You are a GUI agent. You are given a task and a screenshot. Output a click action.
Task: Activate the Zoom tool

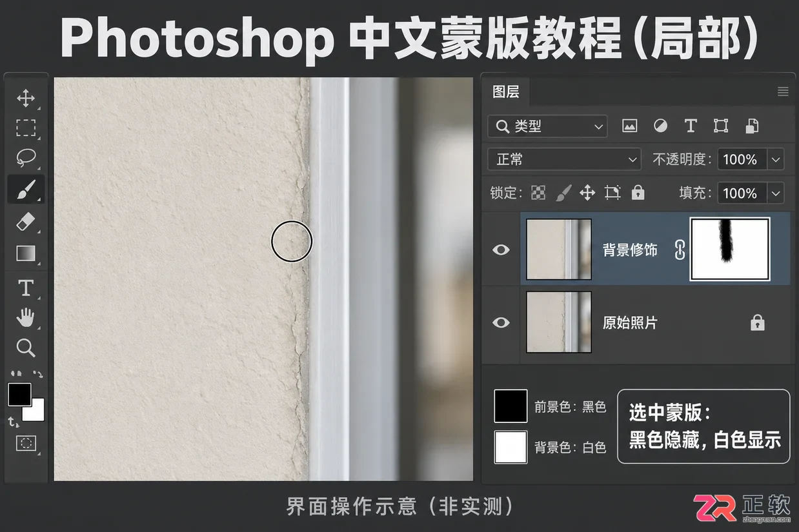(x=26, y=348)
